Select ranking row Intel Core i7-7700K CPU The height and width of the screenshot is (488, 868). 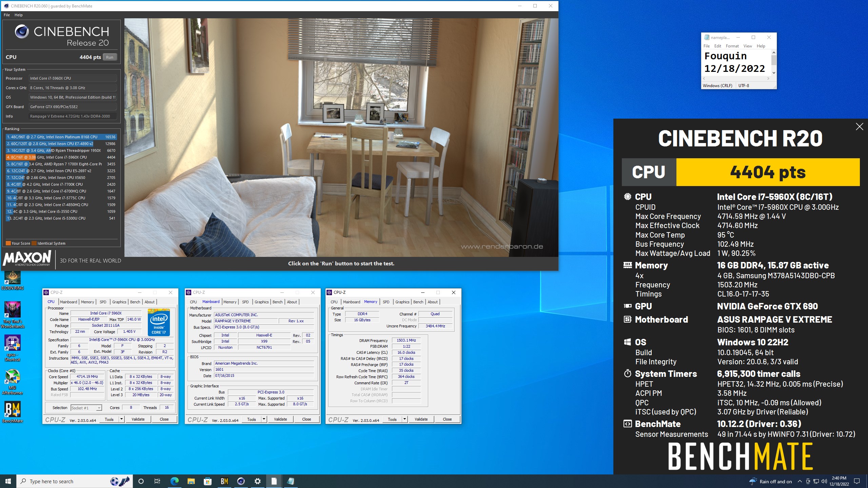(61, 184)
